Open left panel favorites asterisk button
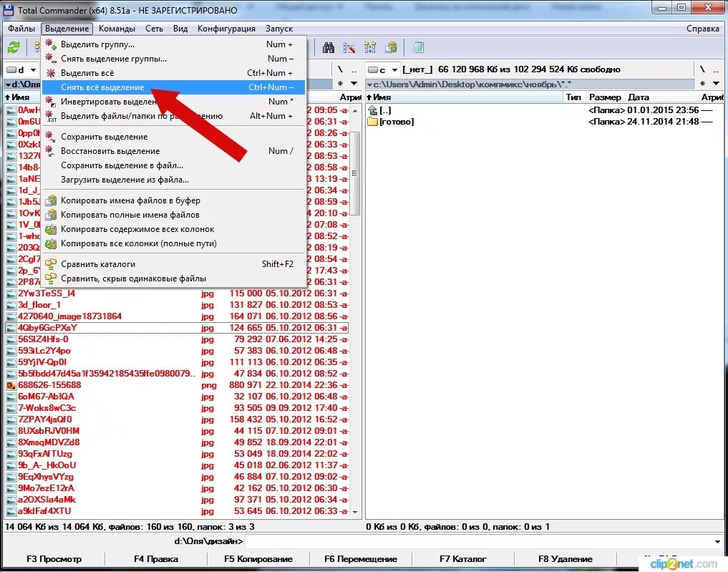The image size is (728, 572). pos(340,84)
